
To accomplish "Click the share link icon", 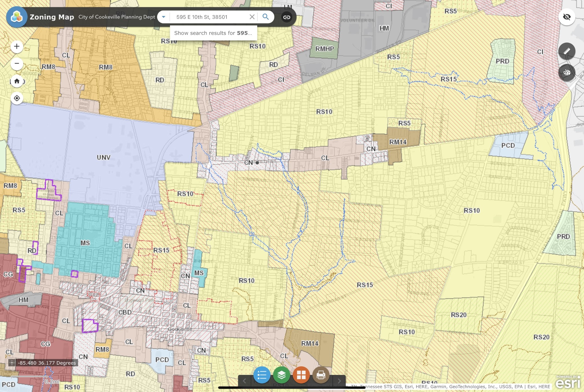I will pyautogui.click(x=287, y=17).
